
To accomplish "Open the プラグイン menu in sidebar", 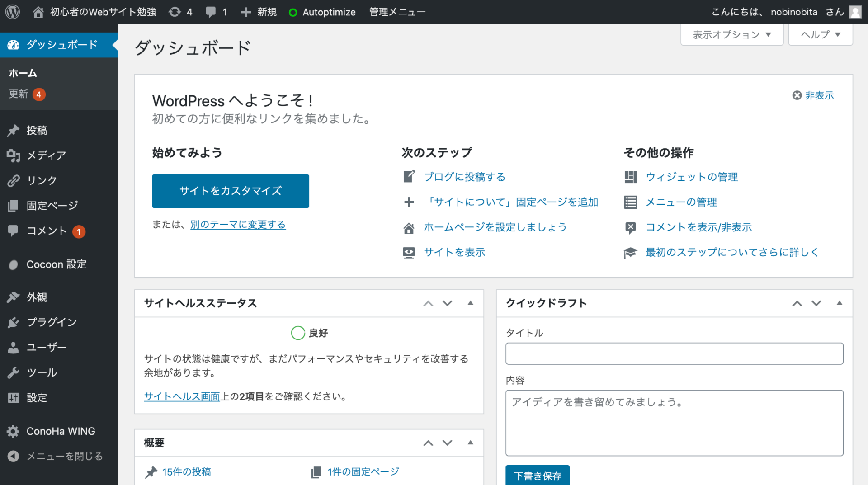I will tap(52, 322).
